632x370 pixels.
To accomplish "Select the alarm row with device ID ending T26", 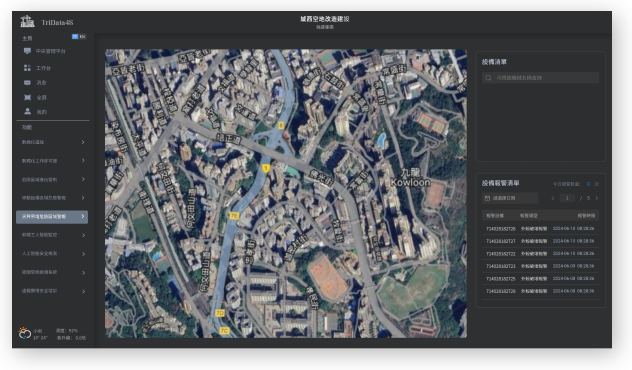I will pos(540,229).
